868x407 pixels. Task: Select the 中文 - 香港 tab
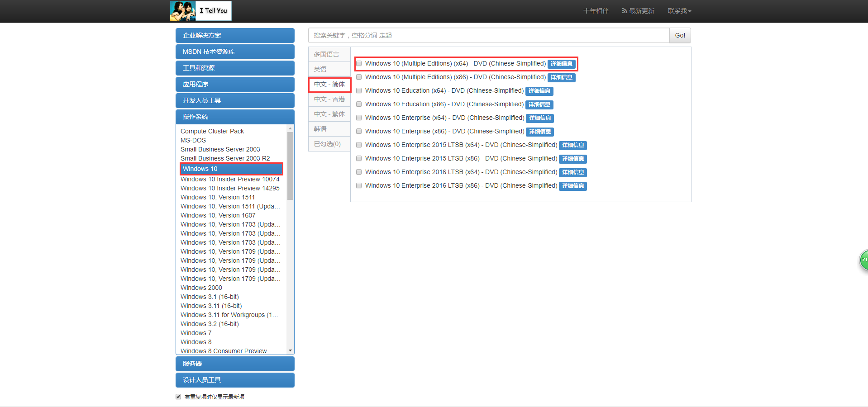(329, 99)
